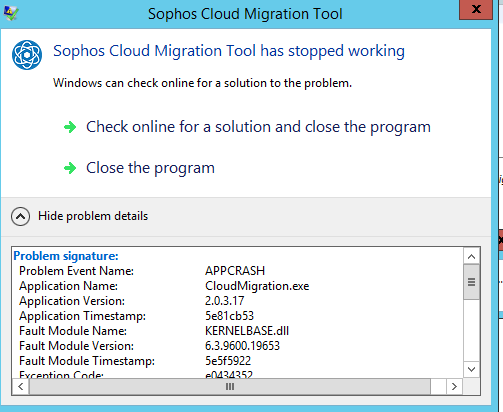Collapse details using the circled chevron icon
503x412 pixels.
tap(20, 216)
